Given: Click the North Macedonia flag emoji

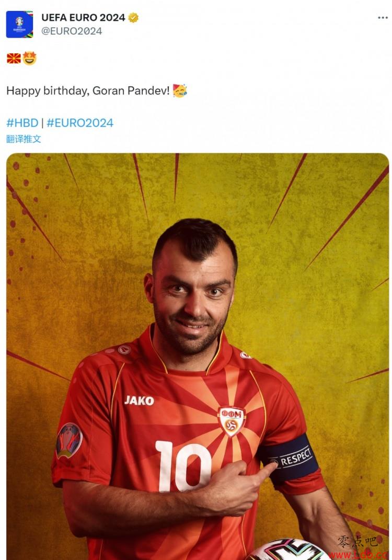Looking at the screenshot, I should (x=14, y=58).
